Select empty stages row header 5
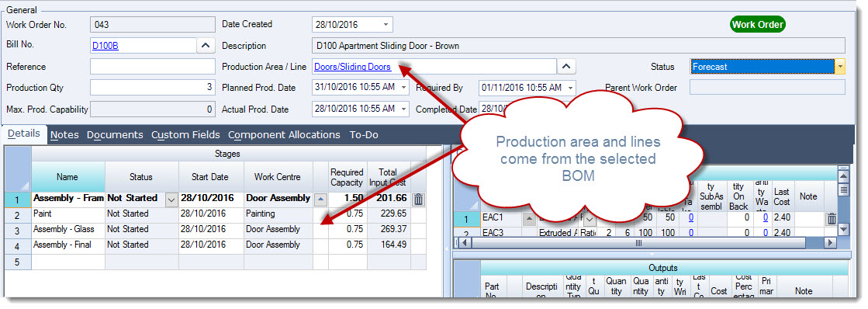868x309 pixels. tap(17, 262)
